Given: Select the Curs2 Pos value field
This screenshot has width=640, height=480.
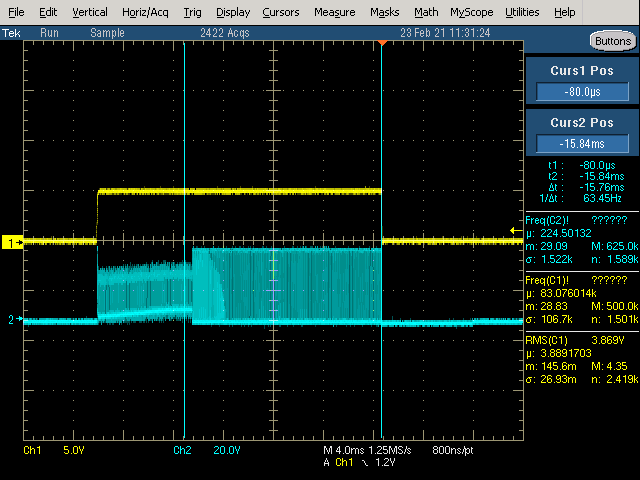Looking at the screenshot, I should [582, 143].
